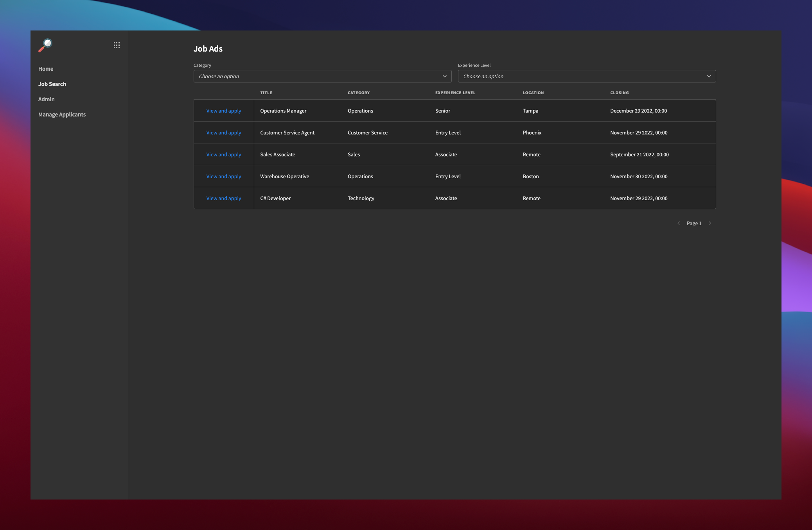Screen dimensions: 812x530
Task: Open the Job Search section
Action: coord(52,84)
